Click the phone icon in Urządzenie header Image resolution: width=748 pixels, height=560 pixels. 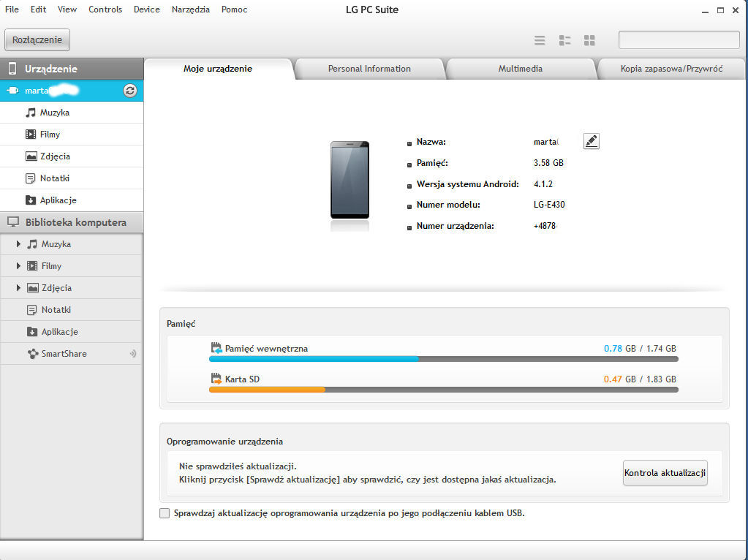(x=12, y=69)
